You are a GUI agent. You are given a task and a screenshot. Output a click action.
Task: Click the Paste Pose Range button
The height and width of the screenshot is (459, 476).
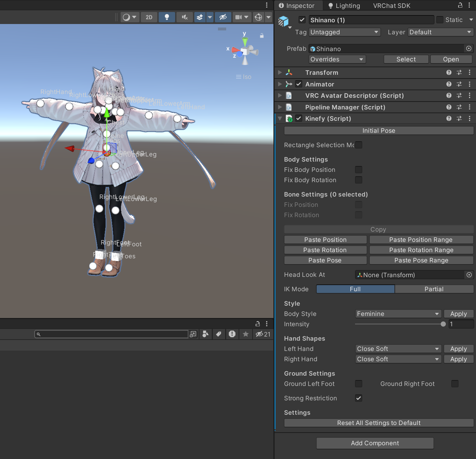tap(421, 260)
